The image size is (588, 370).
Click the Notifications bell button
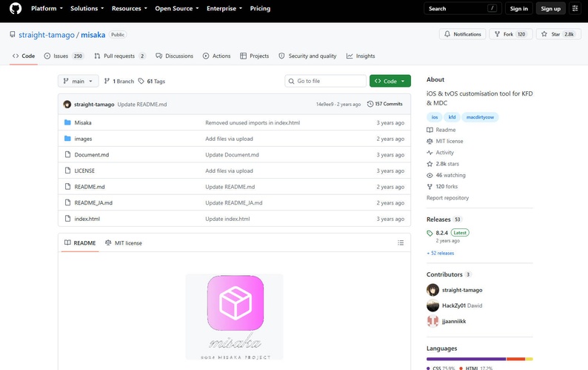click(462, 34)
